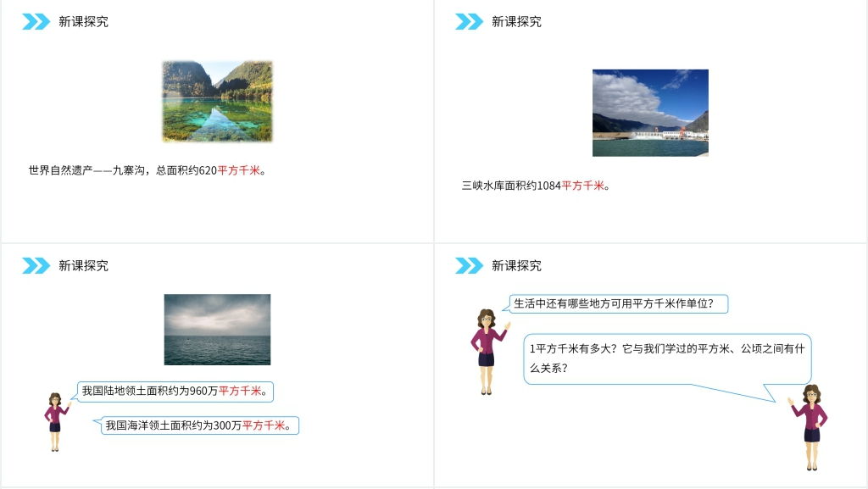Click red 平方千米 text in the 300万 bubble
Image resolution: width=868 pixels, height=489 pixels.
(264, 426)
